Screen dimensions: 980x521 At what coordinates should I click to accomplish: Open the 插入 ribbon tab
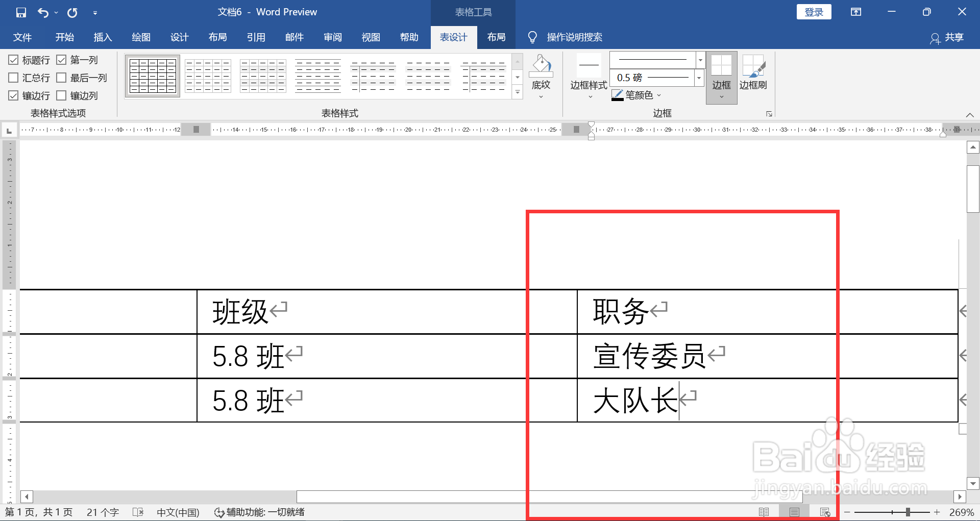coord(103,37)
